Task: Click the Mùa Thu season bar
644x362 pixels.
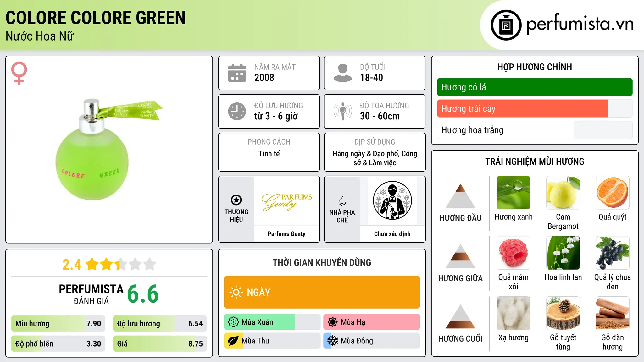Action: tap(272, 341)
